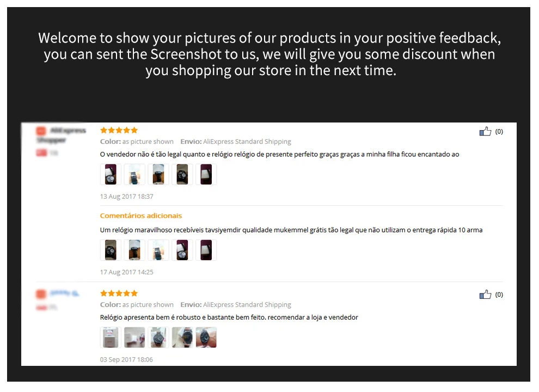This screenshot has height=392, width=539.
Task: Click the second review's five-star rating
Action: pyautogui.click(x=119, y=293)
